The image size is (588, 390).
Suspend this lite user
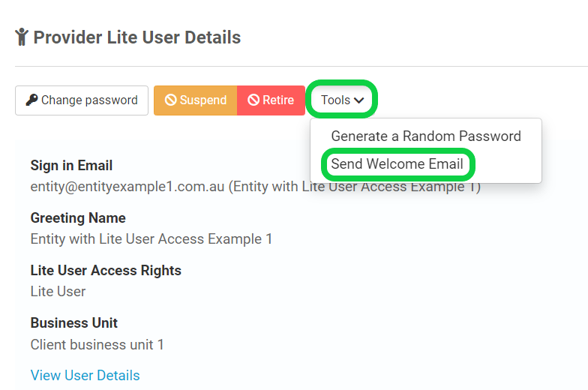tap(195, 100)
